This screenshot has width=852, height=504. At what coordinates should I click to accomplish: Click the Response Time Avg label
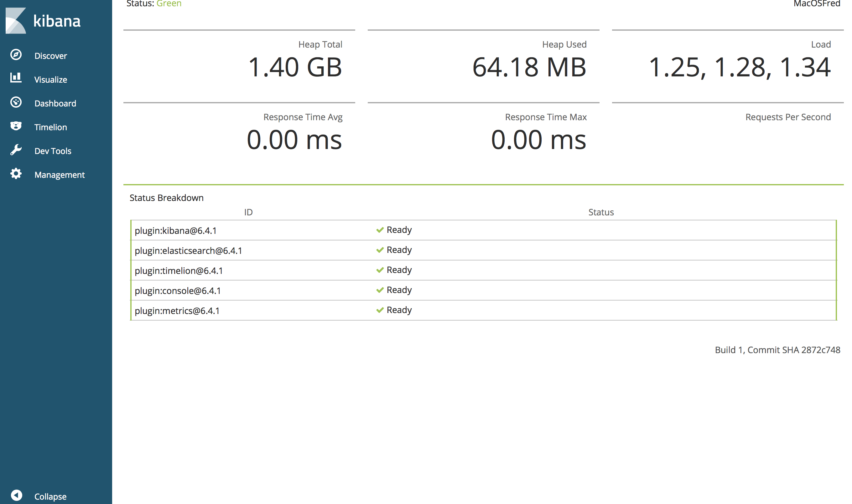(303, 117)
